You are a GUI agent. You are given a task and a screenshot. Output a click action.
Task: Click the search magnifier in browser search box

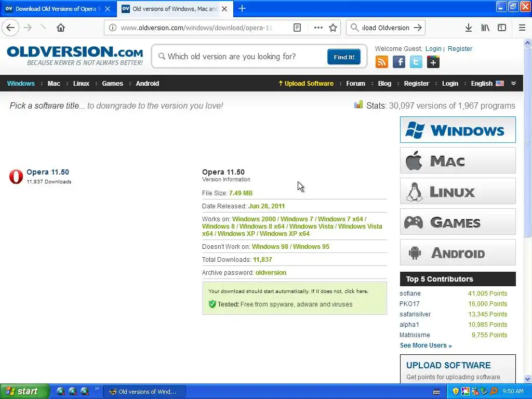pos(354,28)
